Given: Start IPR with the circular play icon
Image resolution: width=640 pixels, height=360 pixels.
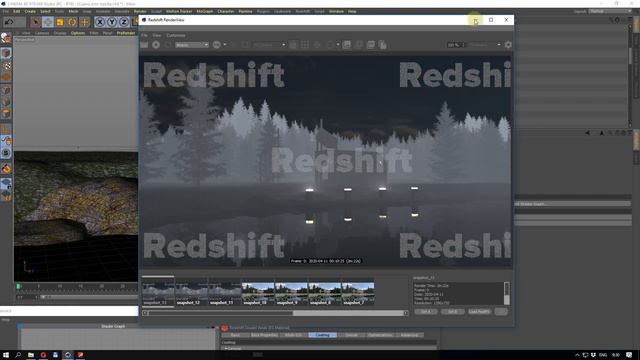Looking at the screenshot, I should click(156, 44).
